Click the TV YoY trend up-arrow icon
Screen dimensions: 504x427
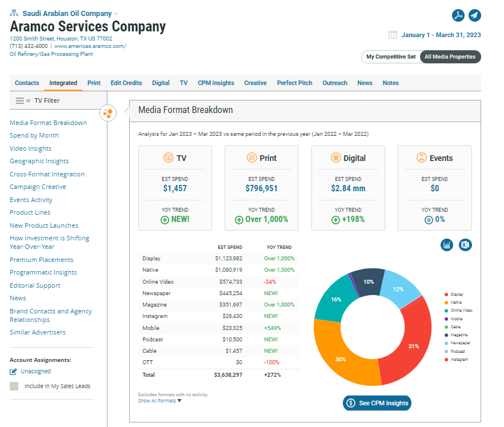pos(165,220)
